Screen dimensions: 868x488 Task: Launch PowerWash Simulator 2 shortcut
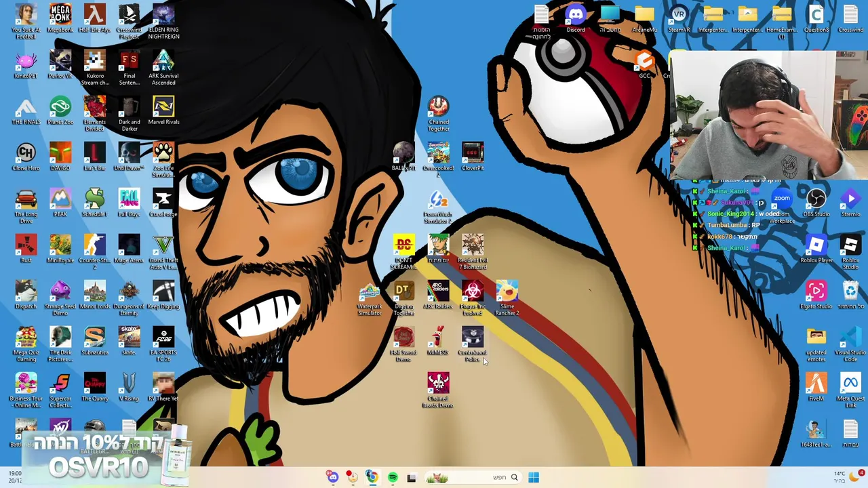tap(438, 206)
